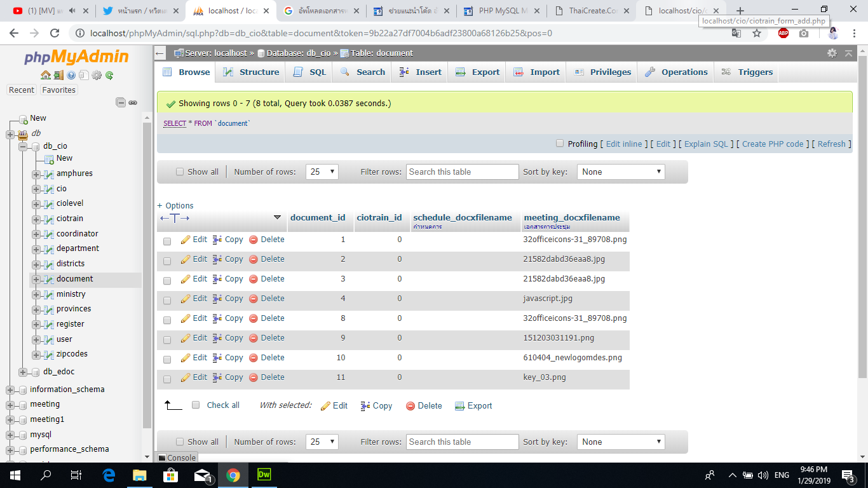Viewport: 868px width, 488px height.
Task: Click the Create PHP code link
Action: click(x=773, y=144)
